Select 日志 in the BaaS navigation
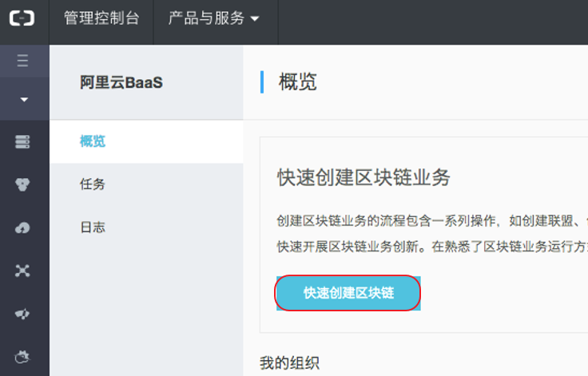 coord(146,228)
